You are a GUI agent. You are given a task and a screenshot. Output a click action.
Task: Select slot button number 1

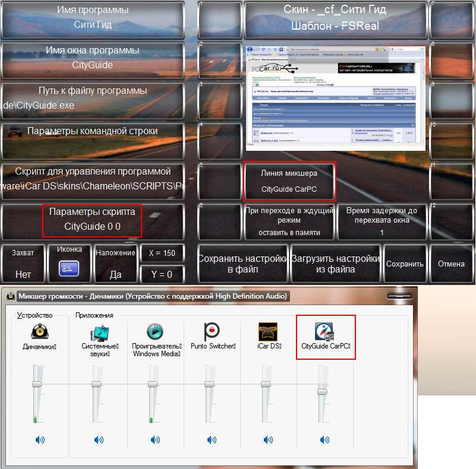tap(219, 20)
